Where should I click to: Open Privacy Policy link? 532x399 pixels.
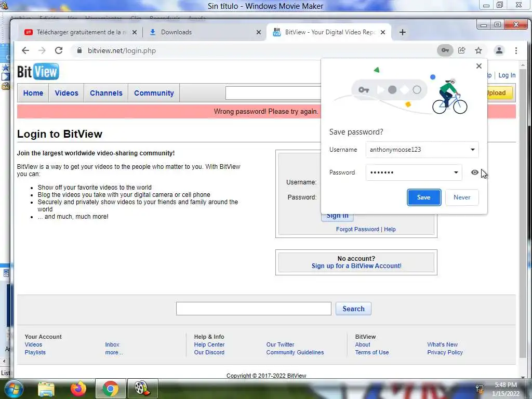(x=445, y=353)
